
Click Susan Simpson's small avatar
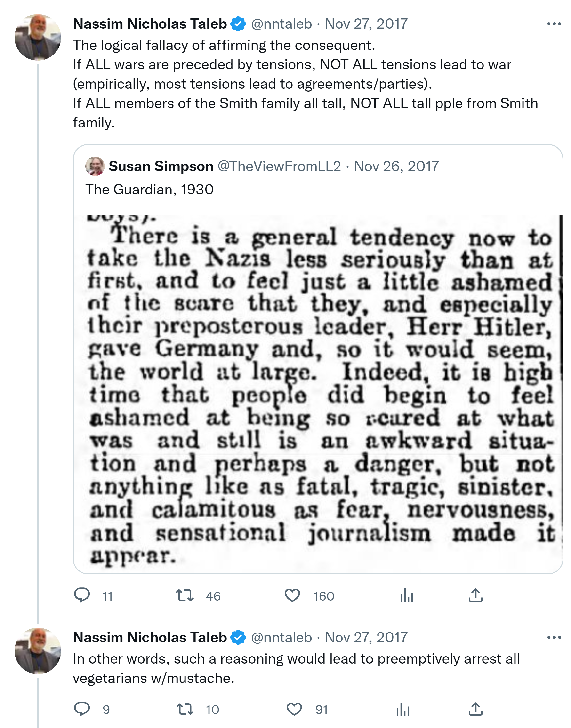(x=95, y=166)
